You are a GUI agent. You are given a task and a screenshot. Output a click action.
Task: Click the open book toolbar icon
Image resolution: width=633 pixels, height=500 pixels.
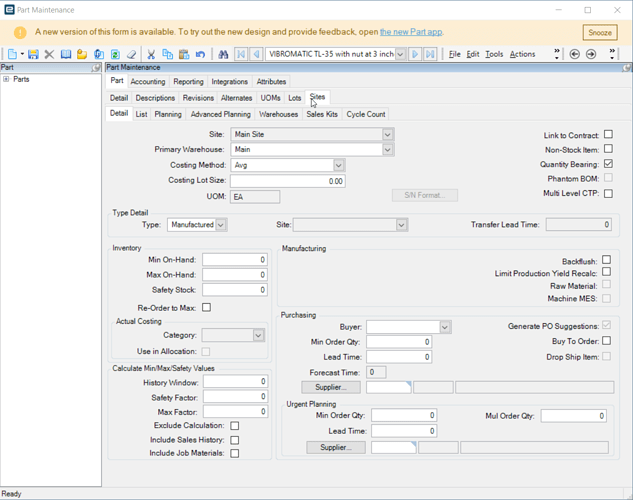tap(66, 54)
